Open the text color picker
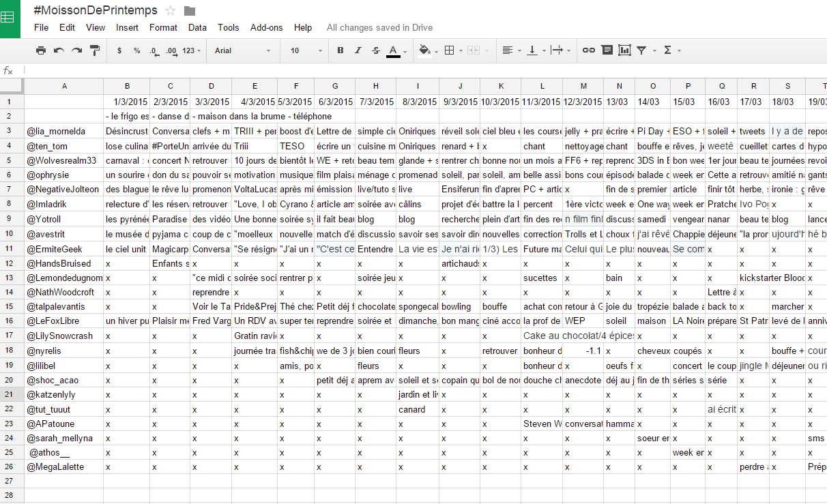The width and height of the screenshot is (827, 504). point(396,50)
